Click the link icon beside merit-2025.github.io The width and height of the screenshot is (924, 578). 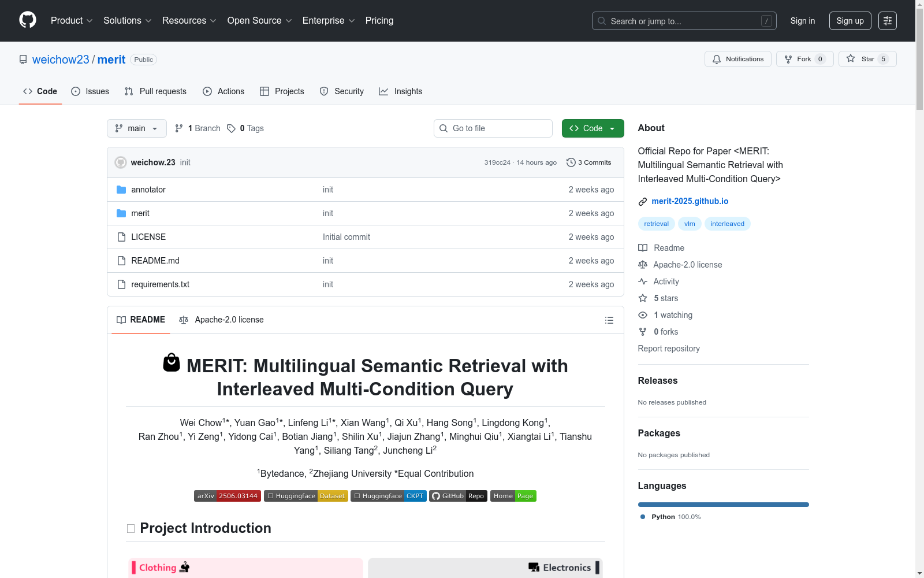(643, 202)
